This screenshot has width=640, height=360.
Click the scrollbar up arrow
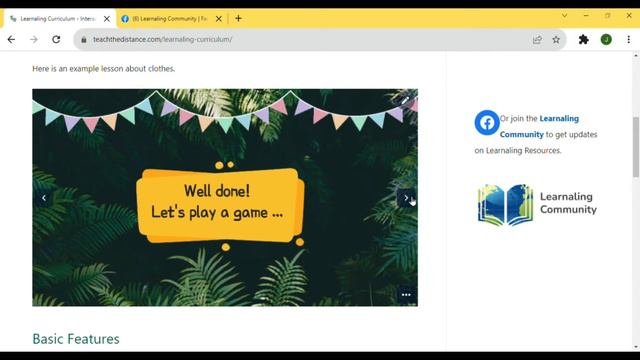click(636, 56)
